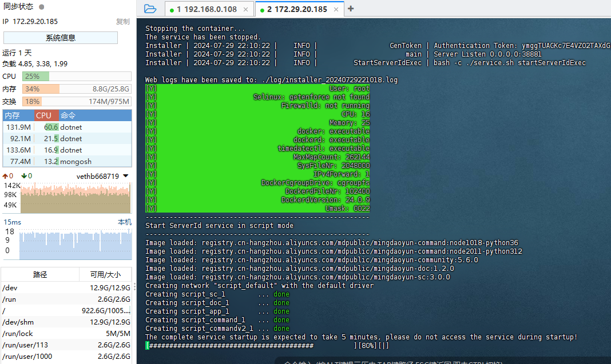Screen dimensions: 611x364
Task: Sort processes by 命令 column header
Action: pyautogui.click(x=68, y=115)
